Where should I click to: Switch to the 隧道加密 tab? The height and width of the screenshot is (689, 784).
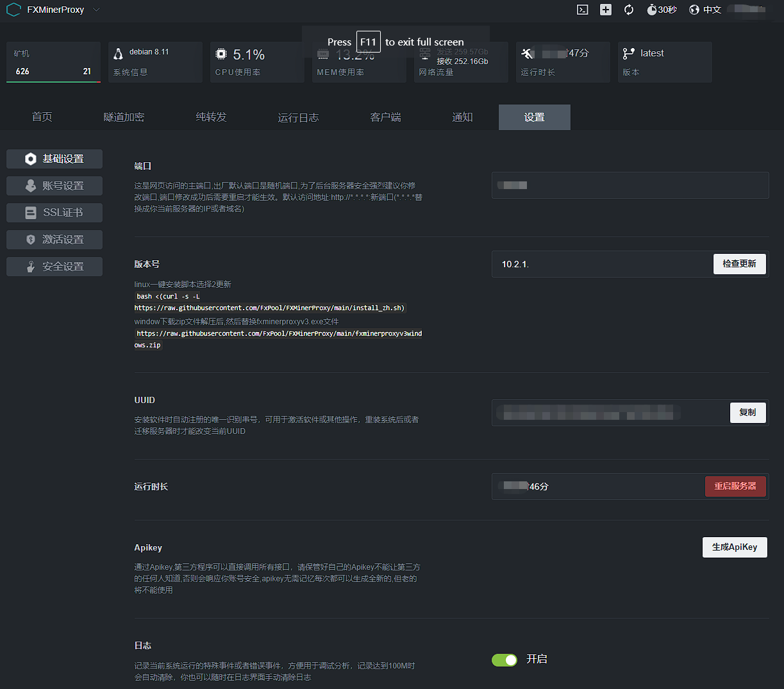tap(124, 117)
